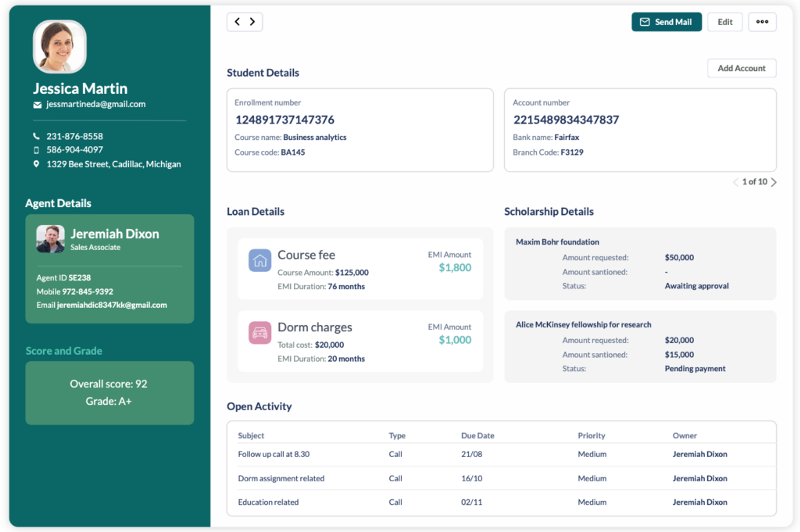Go to the next record arrow
Screen dimensions: 800x532
(x=252, y=22)
